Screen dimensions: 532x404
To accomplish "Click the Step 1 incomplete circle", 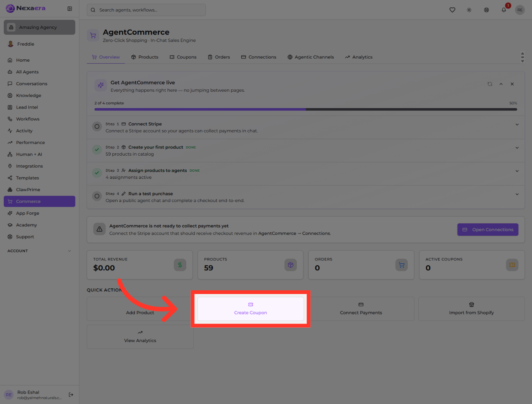I will [97, 126].
